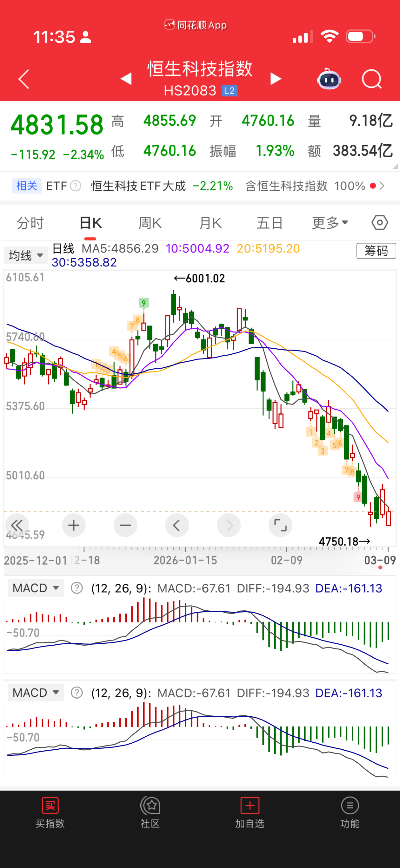The image size is (400, 868).
Task: Zoom out chart with minus button
Action: pos(125,525)
